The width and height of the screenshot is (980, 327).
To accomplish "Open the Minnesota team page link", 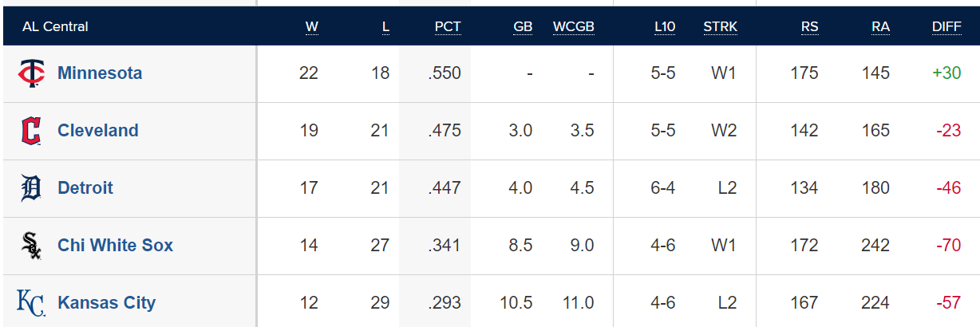I will point(100,73).
